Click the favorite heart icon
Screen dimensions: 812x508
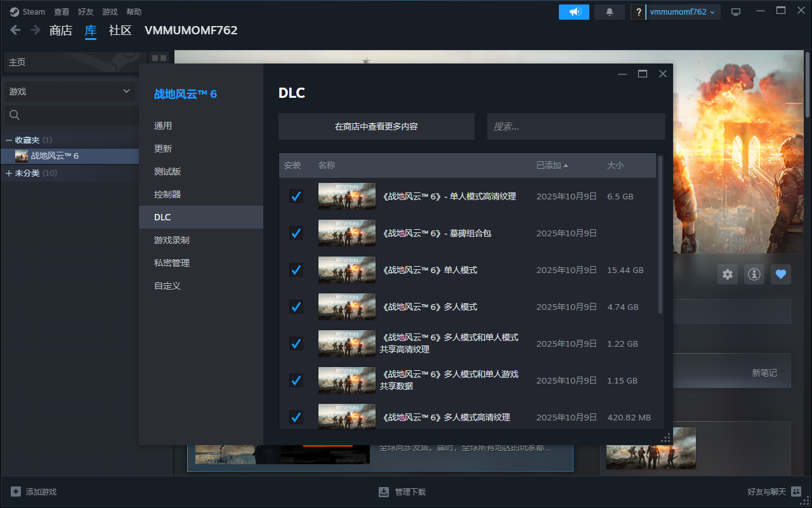781,274
